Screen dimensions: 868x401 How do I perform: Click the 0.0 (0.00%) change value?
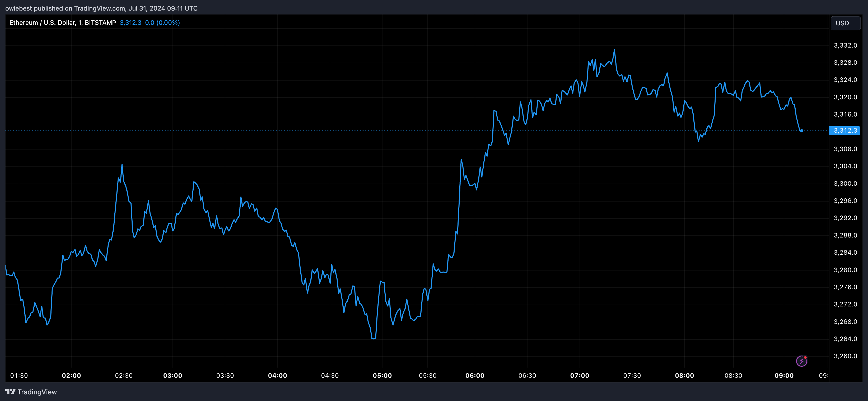[162, 22]
